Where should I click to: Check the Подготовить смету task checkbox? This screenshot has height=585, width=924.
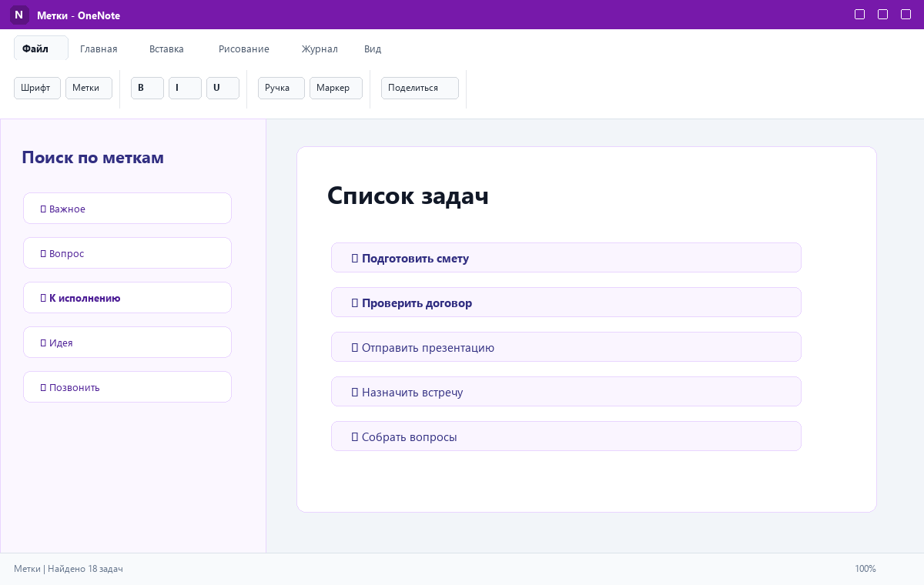click(x=355, y=259)
